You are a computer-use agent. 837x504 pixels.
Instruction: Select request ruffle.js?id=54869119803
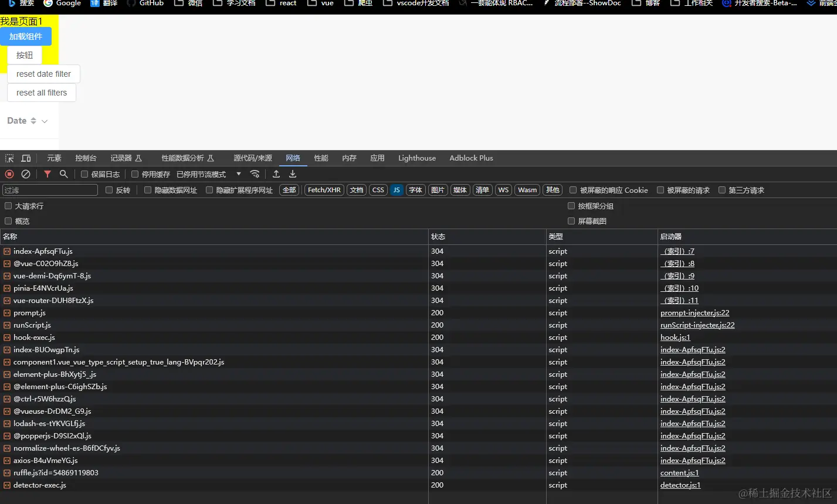[x=56, y=473]
